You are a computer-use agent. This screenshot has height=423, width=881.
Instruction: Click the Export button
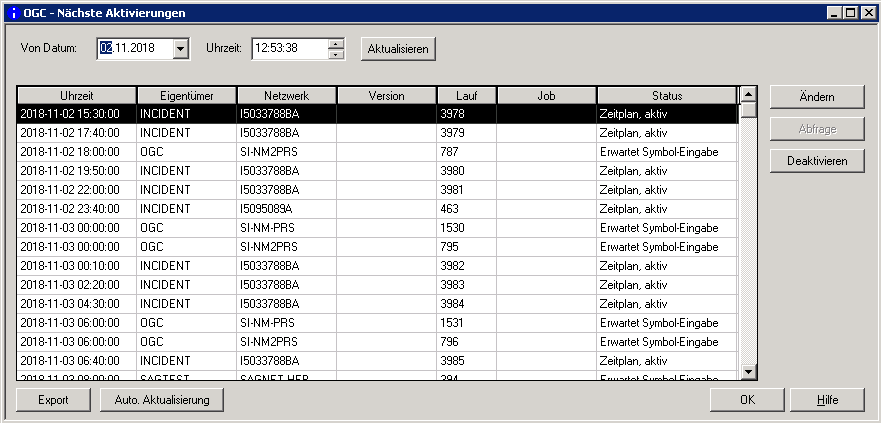pyautogui.click(x=53, y=400)
